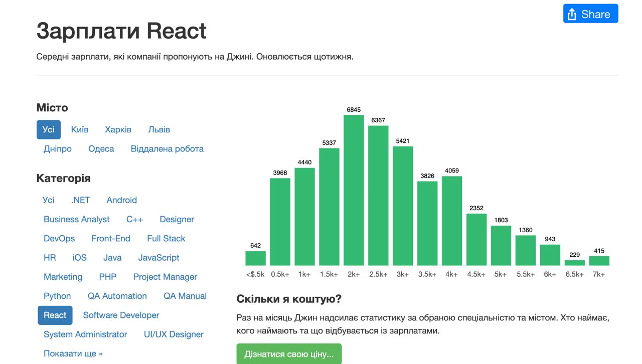642x364 pixels.
Task: Select Віддалена робота filter
Action: [167, 149]
